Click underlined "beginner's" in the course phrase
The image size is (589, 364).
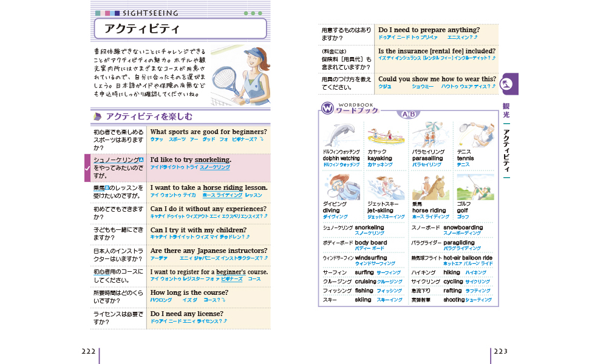(231, 272)
